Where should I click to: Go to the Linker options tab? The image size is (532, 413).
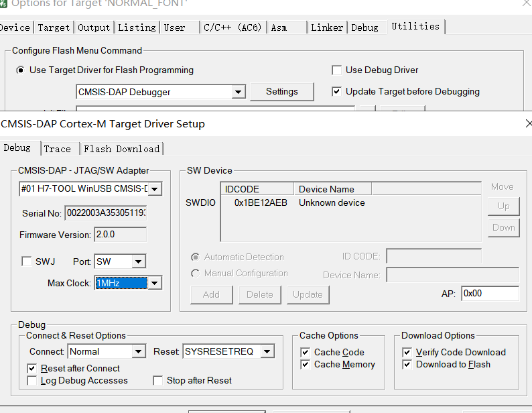(x=327, y=27)
